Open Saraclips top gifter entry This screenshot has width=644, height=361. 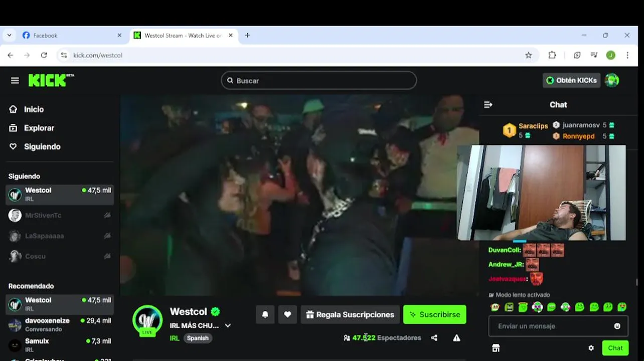[525, 130]
